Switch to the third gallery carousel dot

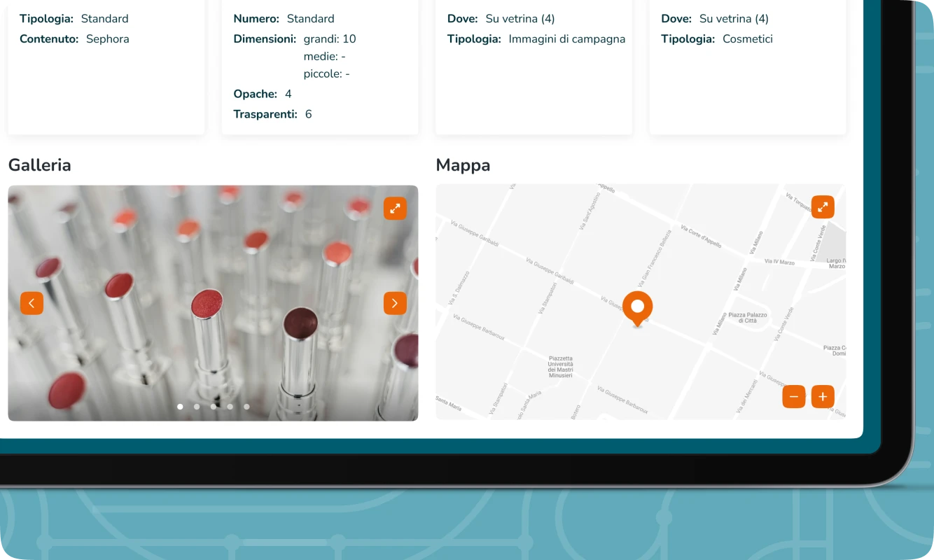pyautogui.click(x=214, y=407)
